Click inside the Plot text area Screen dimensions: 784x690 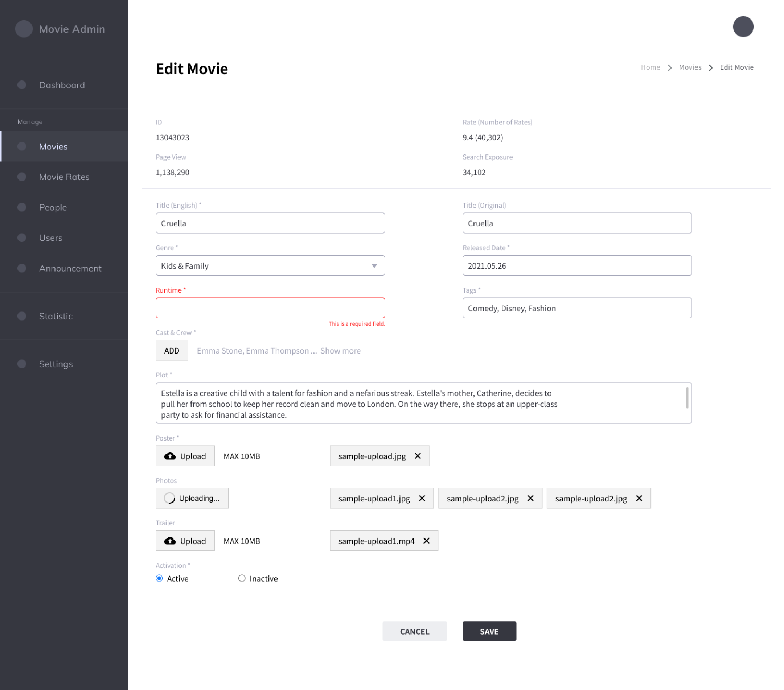424,403
